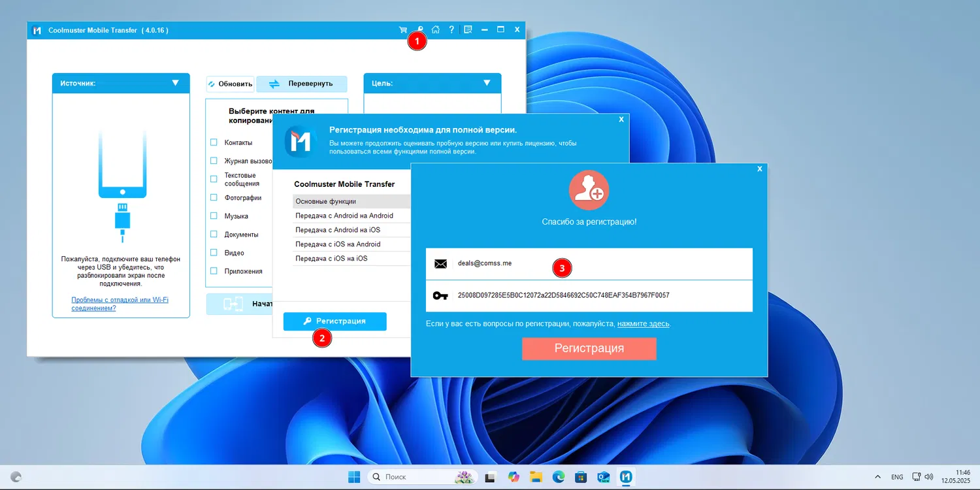The width and height of the screenshot is (980, 490).
Task: Open the widgets icon at the taskbar's left end
Action: coord(16,477)
